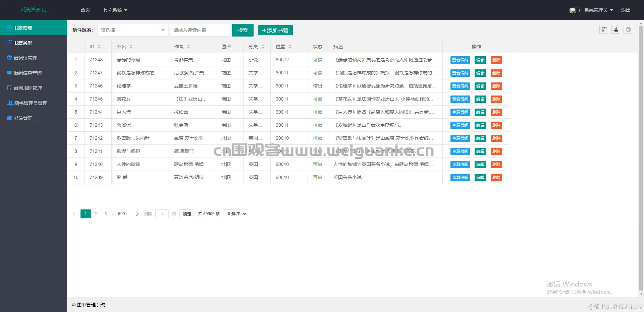Viewport: 644px width, 312px height.
Task: Go to page 2
Action: [96, 214]
